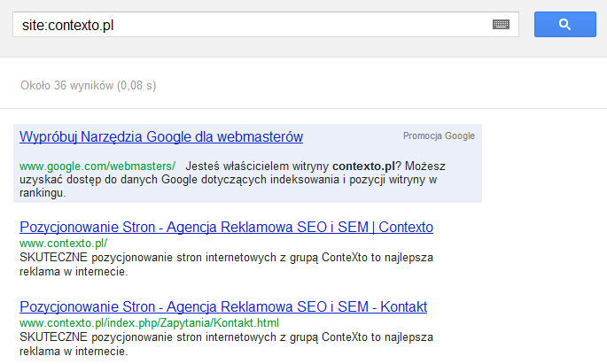Visit the www.google.com/webmasters/ green URL
The image size is (607, 364).
coord(97,167)
